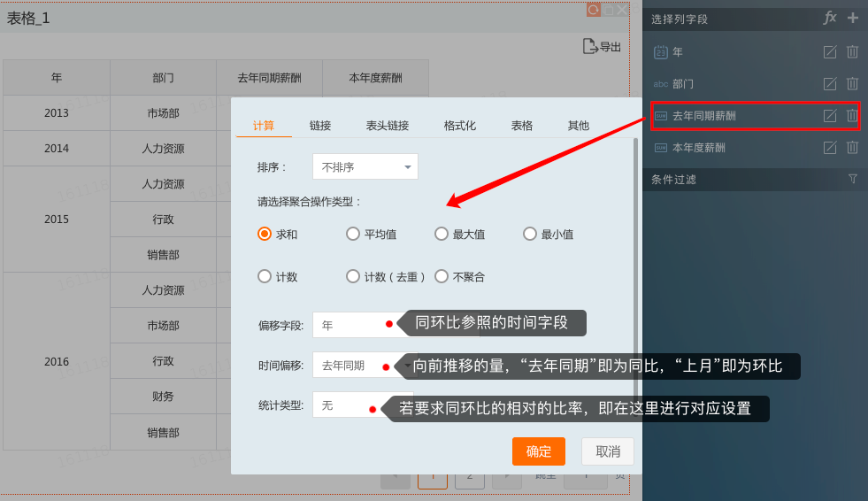This screenshot has height=501, width=868.
Task: Open the 条件过滤 filter funnel icon
Action: [852, 179]
